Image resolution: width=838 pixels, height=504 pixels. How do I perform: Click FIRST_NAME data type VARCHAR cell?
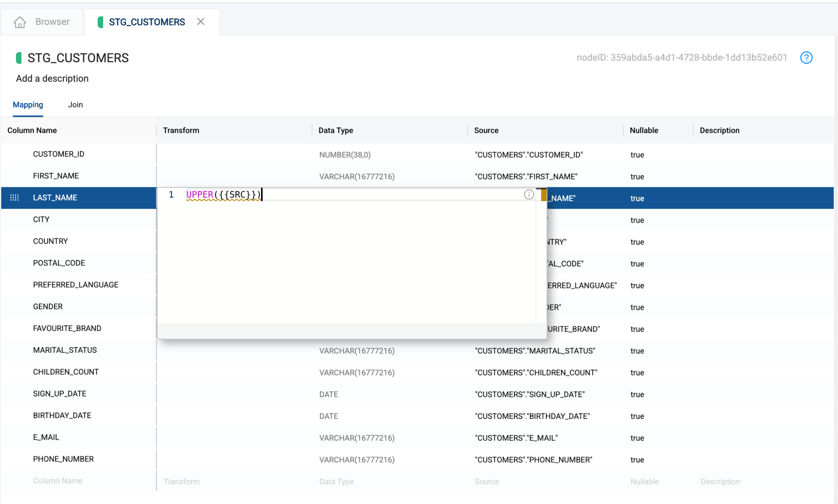[x=357, y=177]
